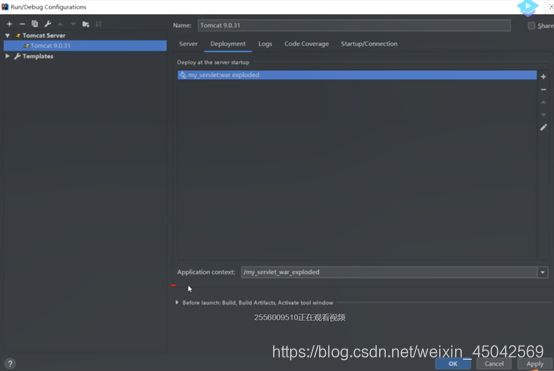Go to the Code Coverage tab
The width and height of the screenshot is (554, 371).
pos(306,44)
